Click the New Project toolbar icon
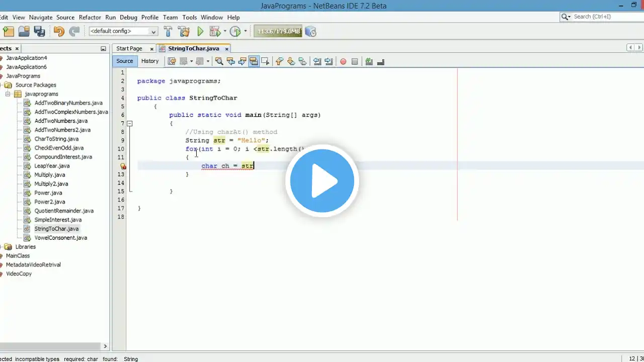 [9, 32]
